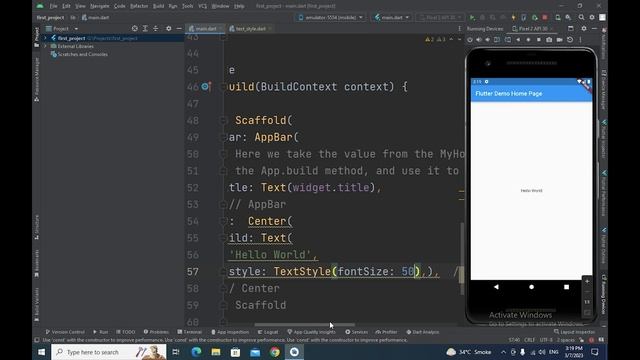The image size is (640, 360).
Task: Open Microsoft Edge from the taskbar
Action: 196,352
